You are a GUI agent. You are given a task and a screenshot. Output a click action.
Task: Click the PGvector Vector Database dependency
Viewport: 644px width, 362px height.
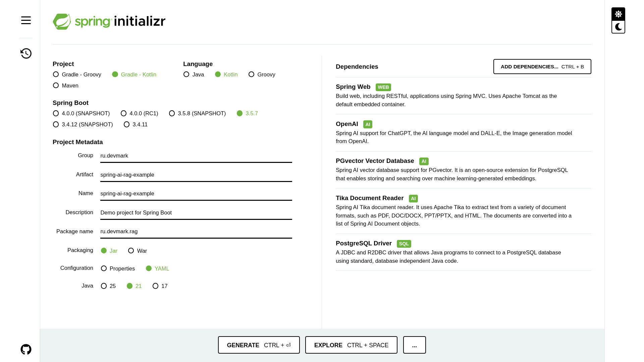[375, 161]
